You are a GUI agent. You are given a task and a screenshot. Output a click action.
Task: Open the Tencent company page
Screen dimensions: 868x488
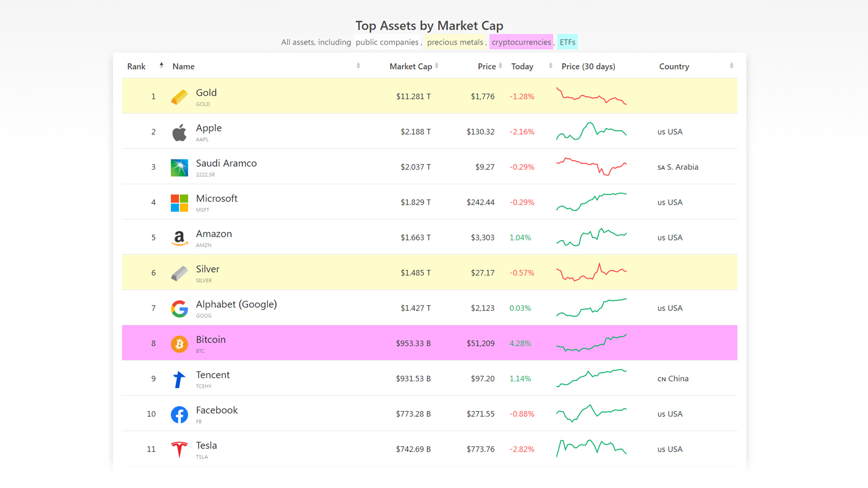pos(212,375)
